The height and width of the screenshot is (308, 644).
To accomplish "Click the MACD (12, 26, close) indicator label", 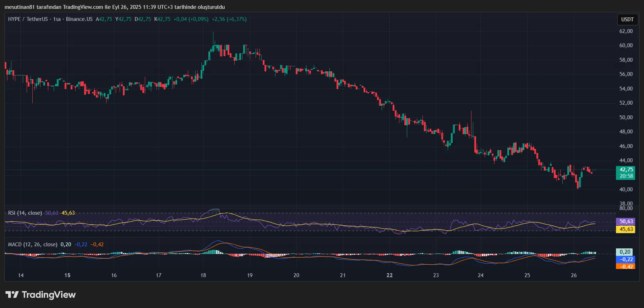I will click(x=33, y=244).
